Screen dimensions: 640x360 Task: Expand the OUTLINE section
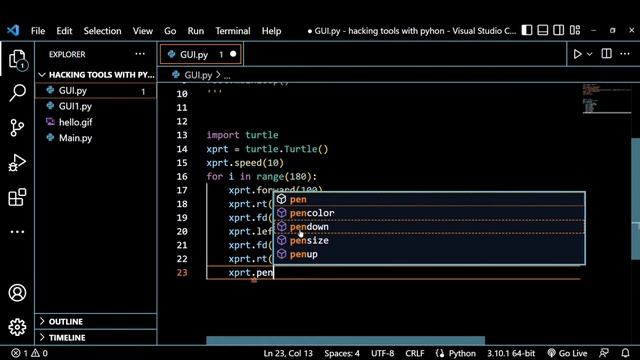pos(97,322)
